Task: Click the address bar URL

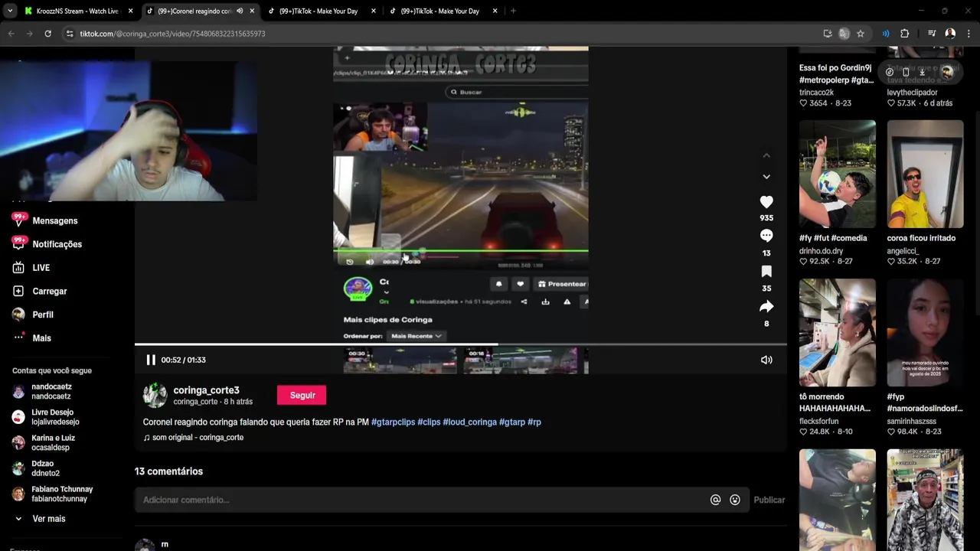Action: coord(172,34)
